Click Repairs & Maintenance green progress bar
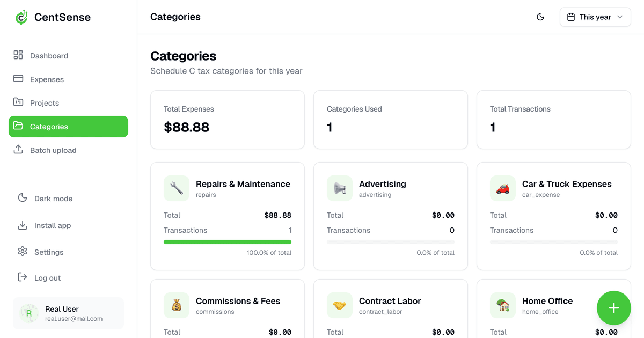The width and height of the screenshot is (644, 338). [x=228, y=242]
